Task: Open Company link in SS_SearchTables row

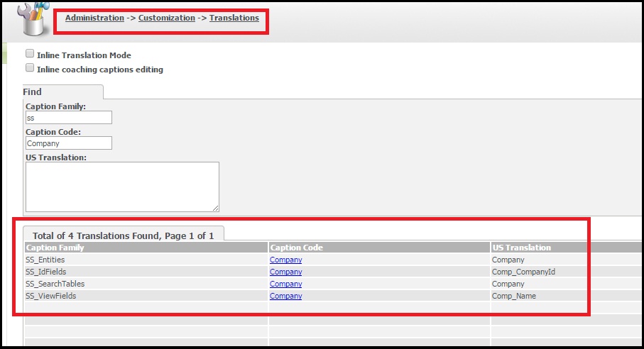Action: coord(286,284)
